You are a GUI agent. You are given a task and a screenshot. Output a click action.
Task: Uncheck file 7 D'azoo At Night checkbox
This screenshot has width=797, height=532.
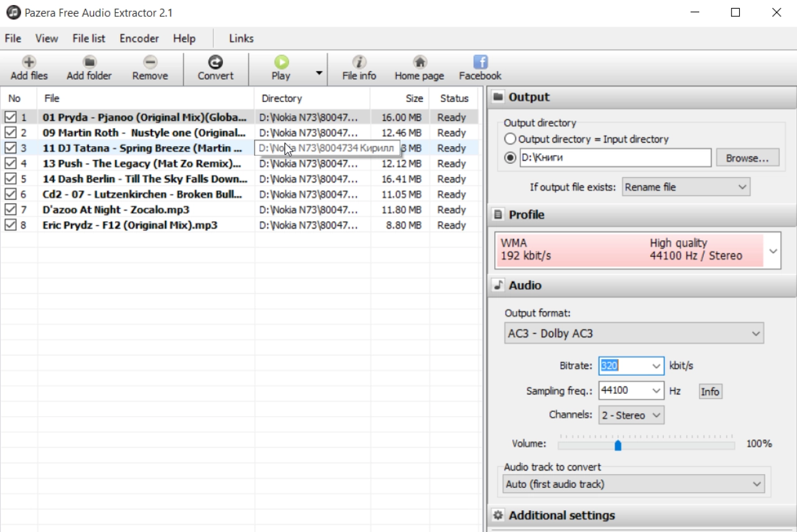[x=10, y=210]
